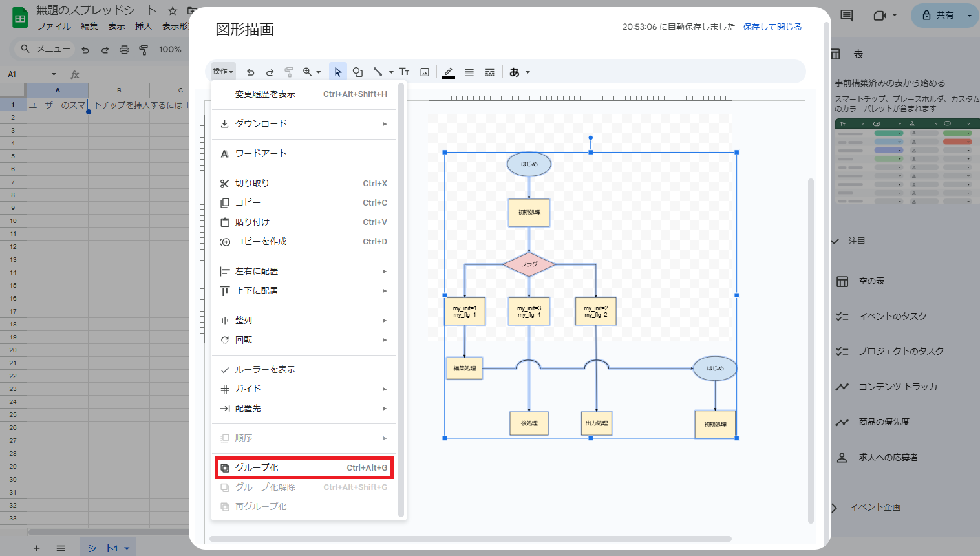Expand the 回転 submenu
This screenshot has width=980, height=556.
(x=304, y=340)
